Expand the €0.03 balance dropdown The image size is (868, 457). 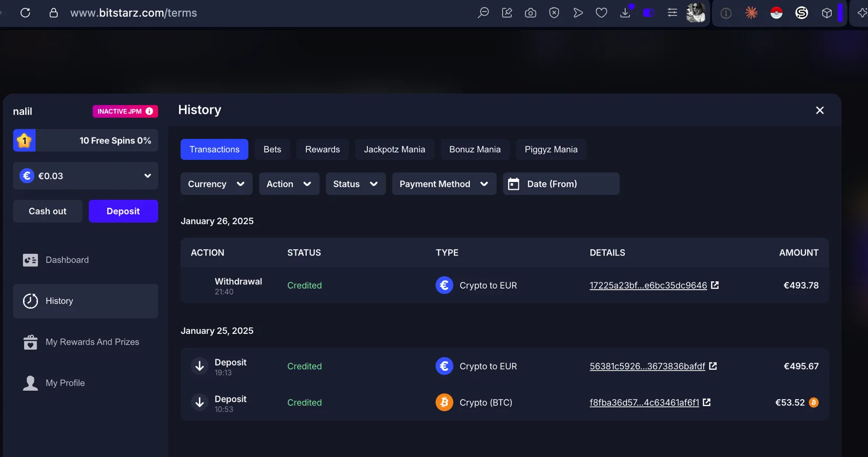pyautogui.click(x=86, y=176)
